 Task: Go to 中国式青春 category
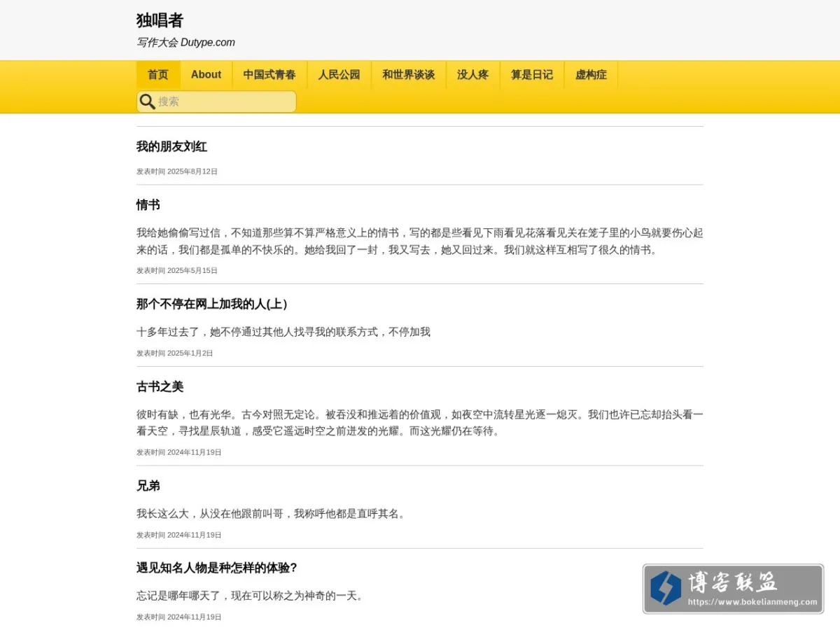point(269,75)
